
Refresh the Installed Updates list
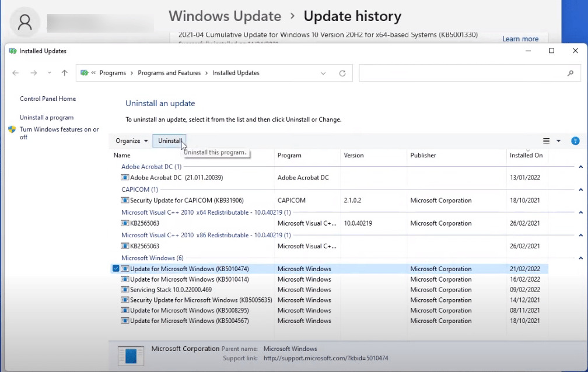click(342, 73)
